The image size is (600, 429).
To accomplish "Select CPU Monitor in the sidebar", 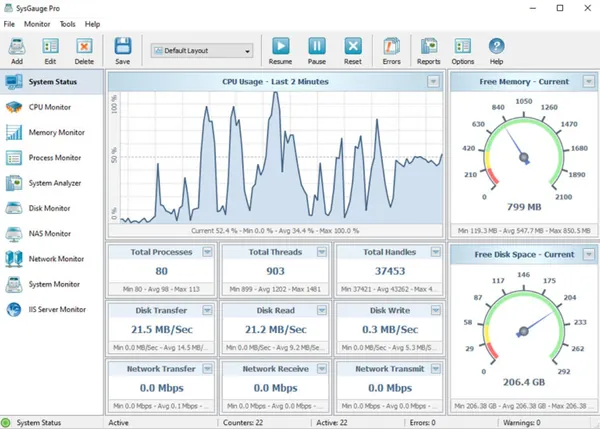I will [52, 107].
